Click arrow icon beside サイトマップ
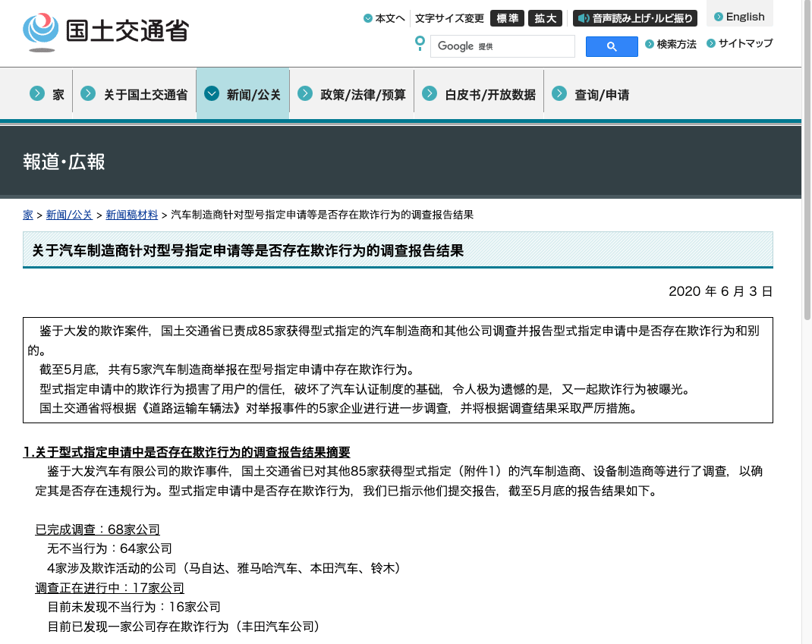This screenshot has width=812, height=644. pyautogui.click(x=711, y=43)
